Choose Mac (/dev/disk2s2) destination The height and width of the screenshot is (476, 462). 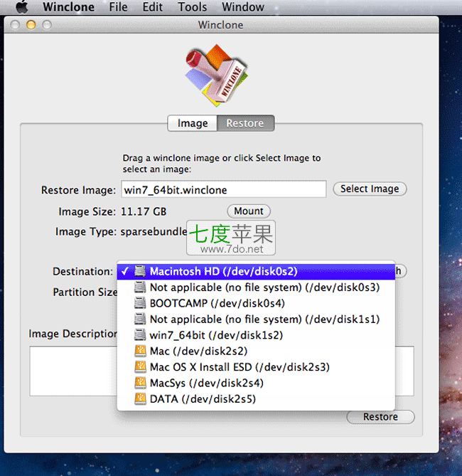[x=256, y=351]
